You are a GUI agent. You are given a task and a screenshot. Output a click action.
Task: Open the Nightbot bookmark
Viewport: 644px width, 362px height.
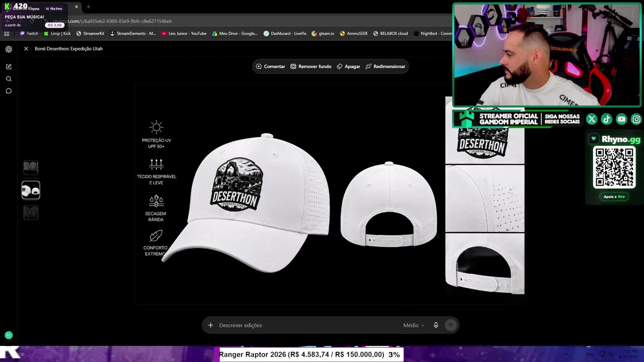click(433, 34)
